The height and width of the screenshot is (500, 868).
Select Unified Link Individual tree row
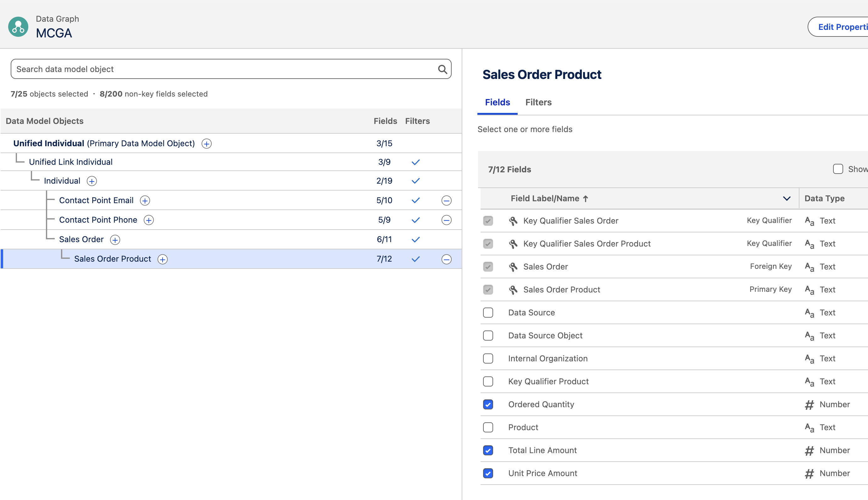pos(71,162)
